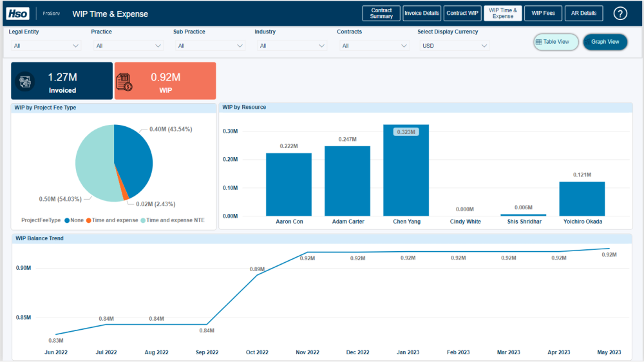Click the help question mark icon
This screenshot has height=362, width=644.
620,14
